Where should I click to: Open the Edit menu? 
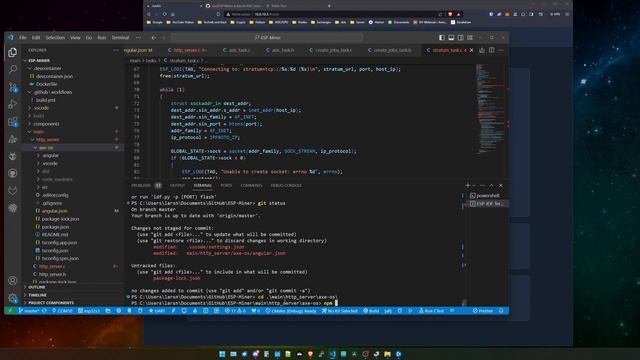[x=36, y=38]
